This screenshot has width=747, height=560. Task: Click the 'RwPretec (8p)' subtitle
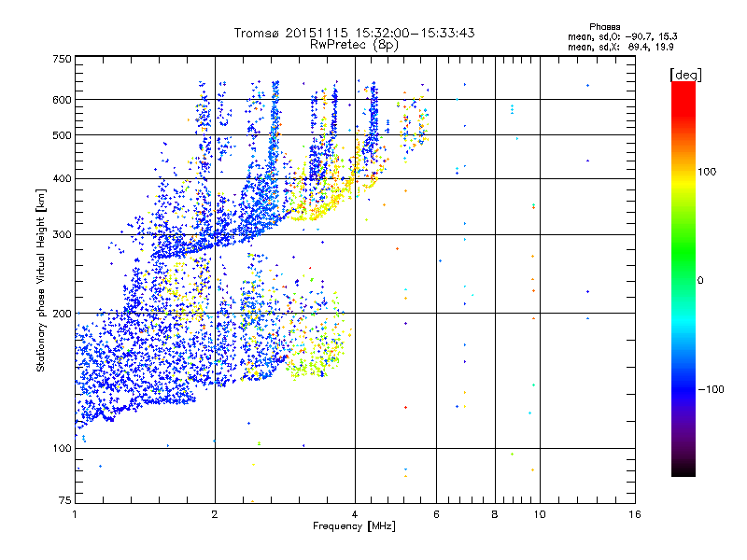coord(354,45)
